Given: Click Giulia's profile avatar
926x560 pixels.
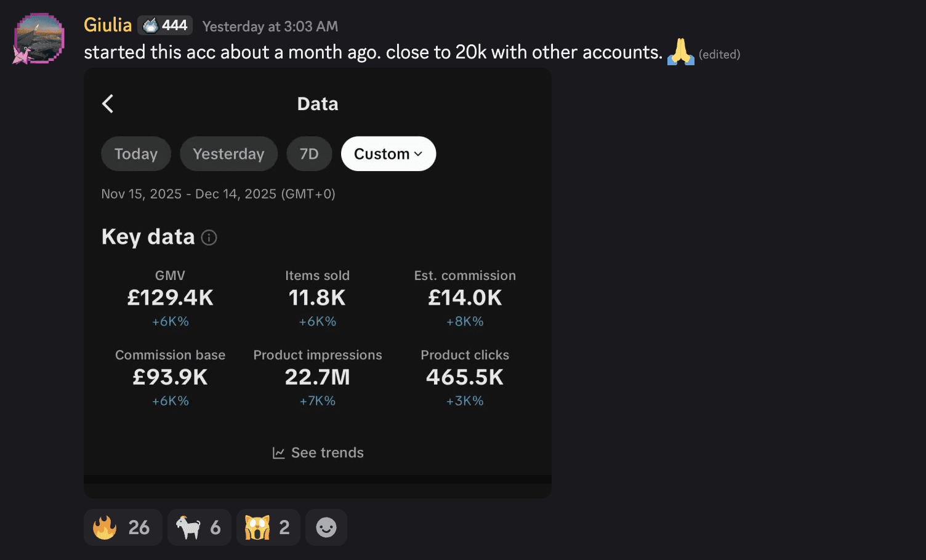Looking at the screenshot, I should point(39,38).
